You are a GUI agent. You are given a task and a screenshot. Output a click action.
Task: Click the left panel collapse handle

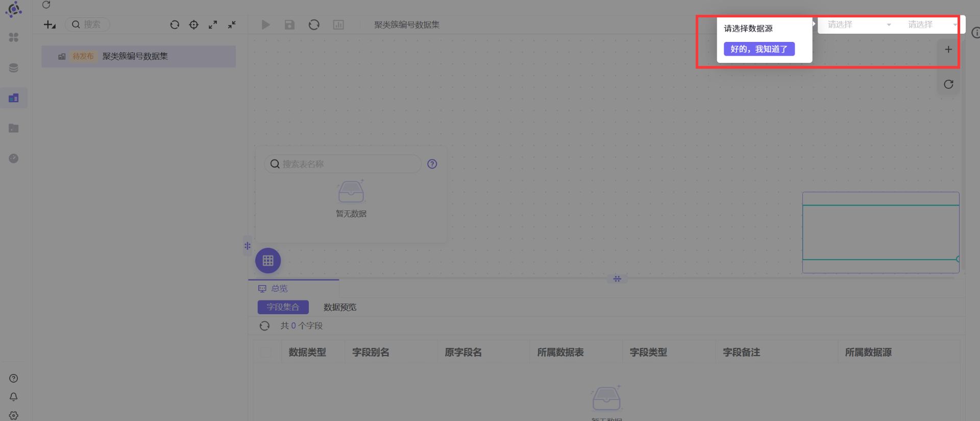[248, 246]
